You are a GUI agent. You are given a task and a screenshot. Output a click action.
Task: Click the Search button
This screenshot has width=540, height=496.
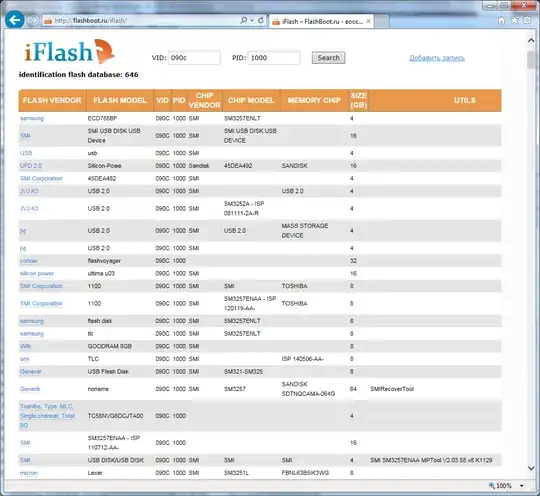pyautogui.click(x=328, y=58)
